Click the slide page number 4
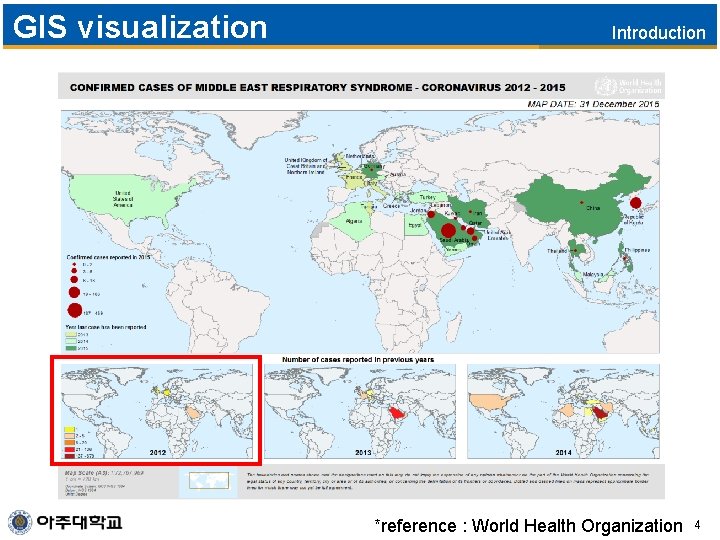The width and height of the screenshot is (720, 540). 697,525
